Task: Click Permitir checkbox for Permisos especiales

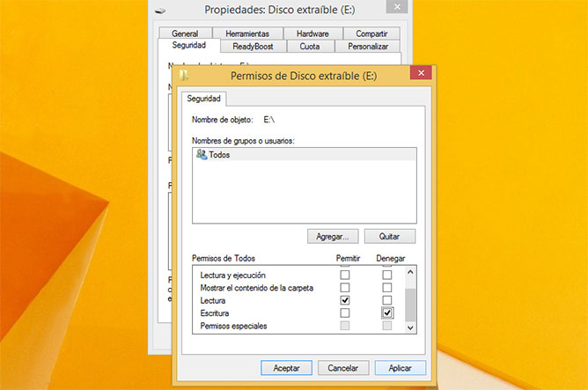Action: pyautogui.click(x=345, y=326)
